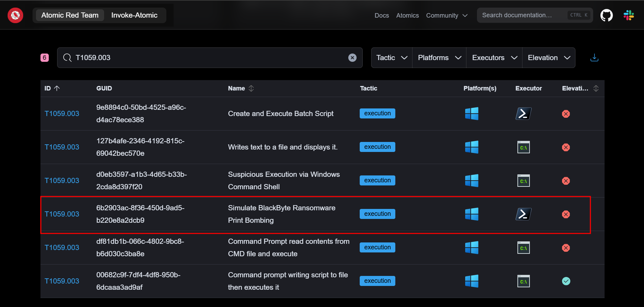Click elevation icon in BlackByte Ransomware row

coord(566,214)
